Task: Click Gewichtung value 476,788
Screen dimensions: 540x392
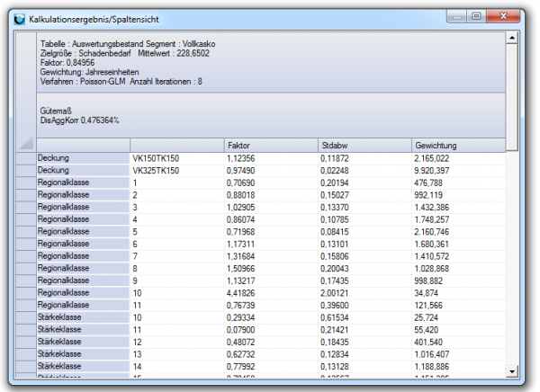Action: (x=428, y=183)
